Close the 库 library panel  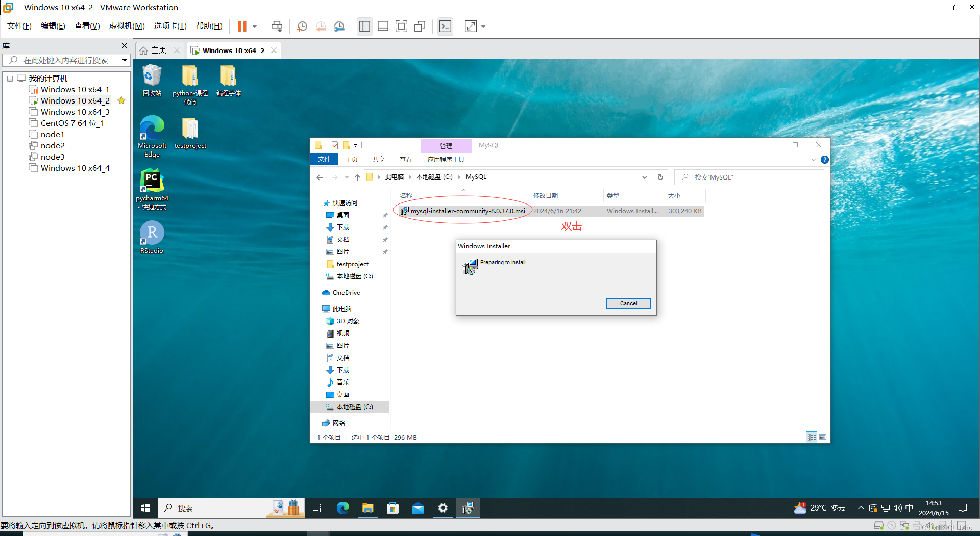click(x=124, y=45)
